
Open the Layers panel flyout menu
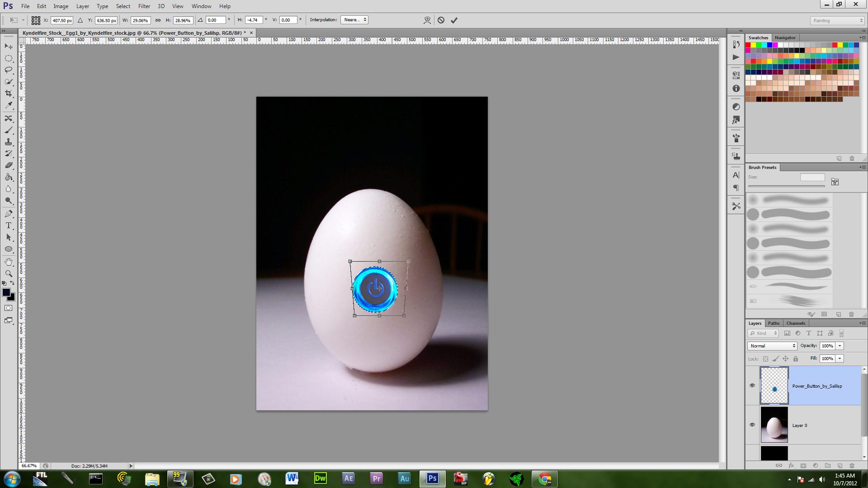point(862,323)
